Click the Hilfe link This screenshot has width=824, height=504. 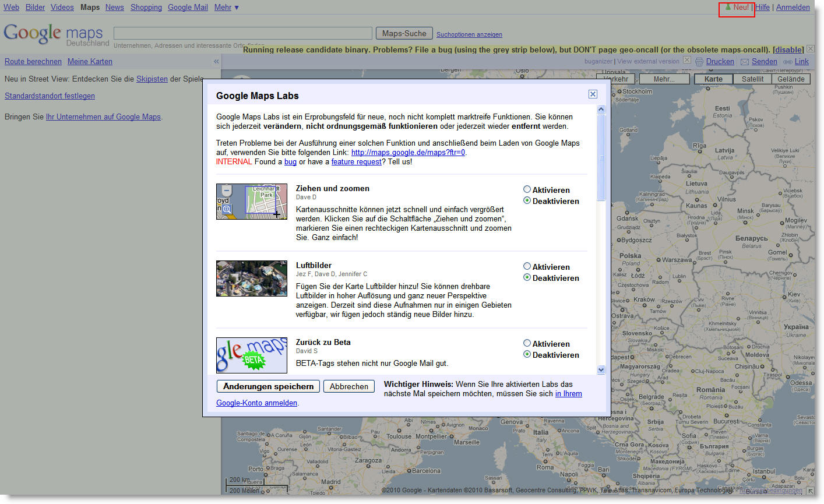click(x=762, y=7)
